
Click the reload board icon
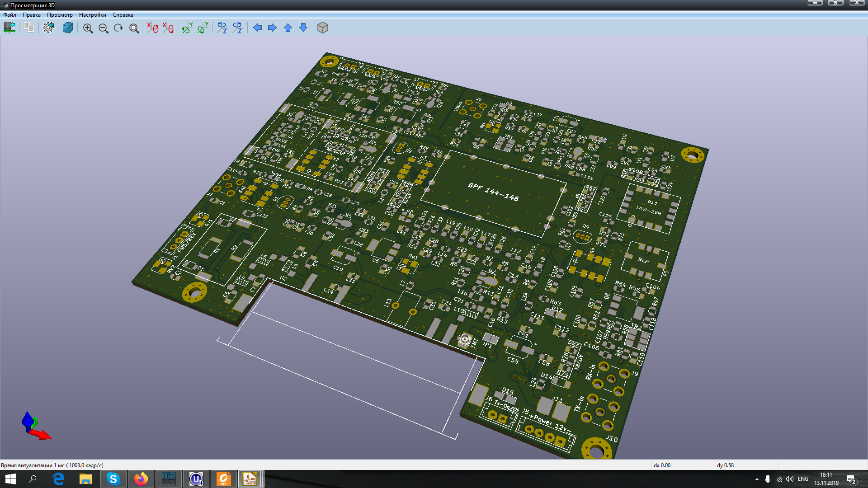[x=9, y=28]
